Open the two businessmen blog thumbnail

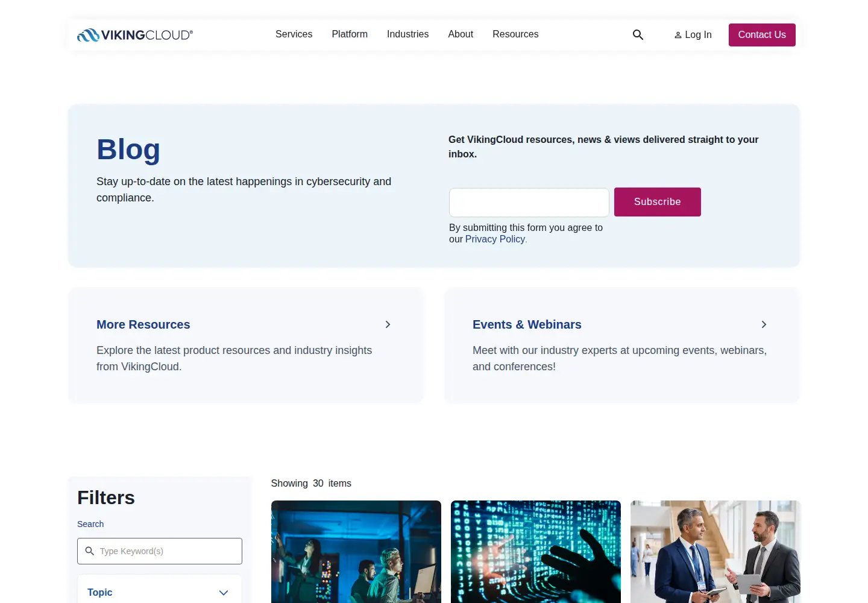(715, 552)
